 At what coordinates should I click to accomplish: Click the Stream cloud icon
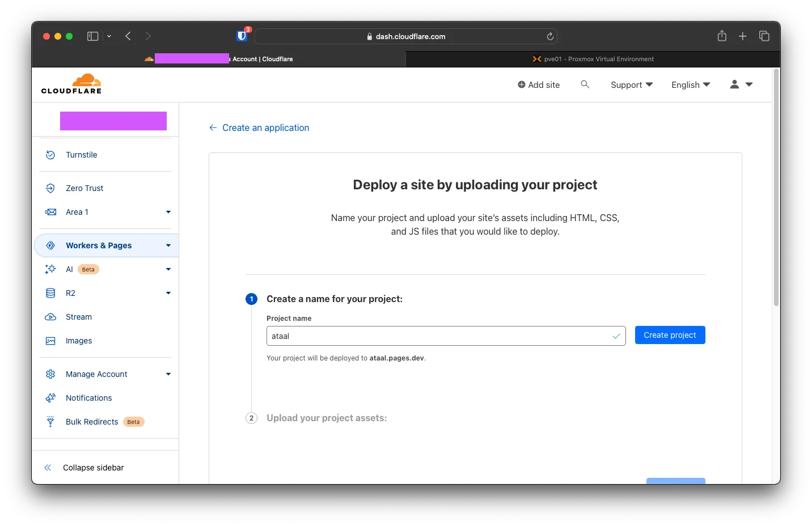click(x=50, y=317)
